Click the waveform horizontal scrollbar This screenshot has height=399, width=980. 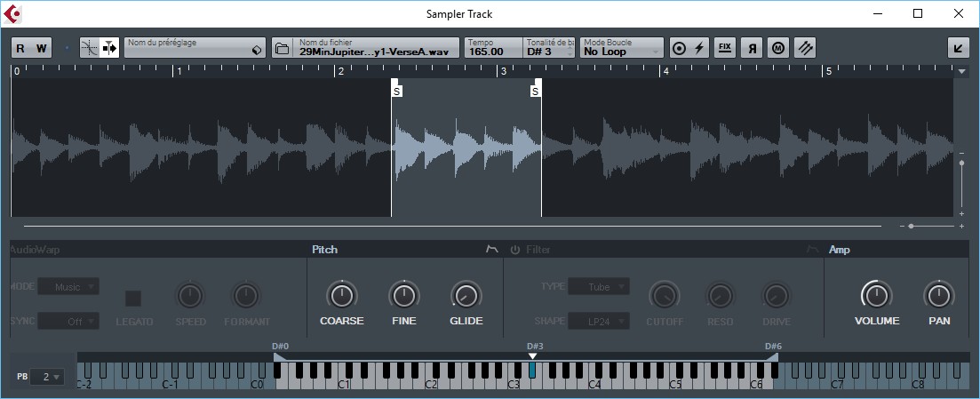(452, 226)
